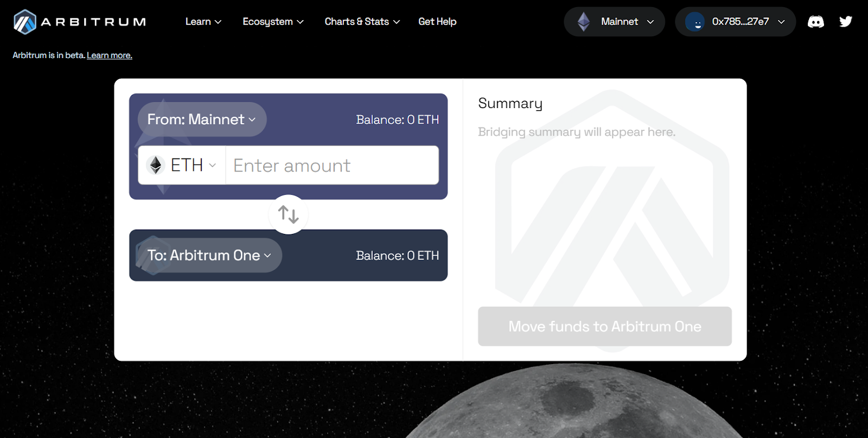Open Get Help page
868x438 pixels.
[437, 22]
